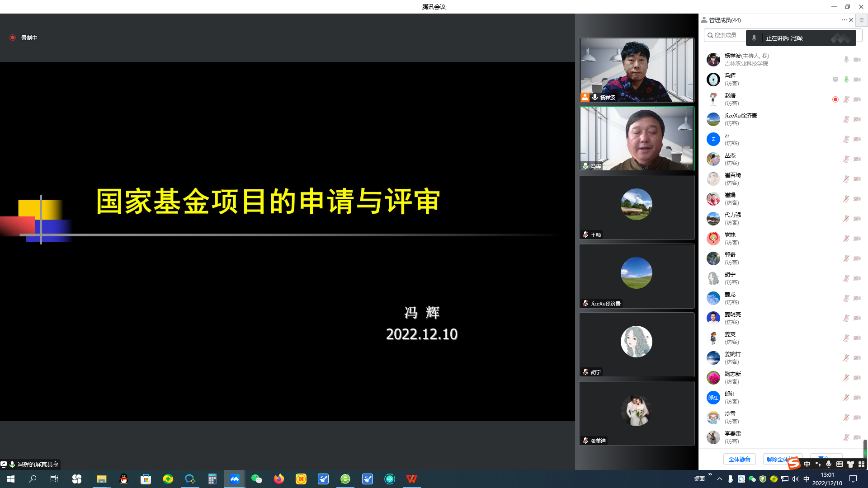
Task: Click Tencent Meeting icon in taskbar
Action: 234,479
